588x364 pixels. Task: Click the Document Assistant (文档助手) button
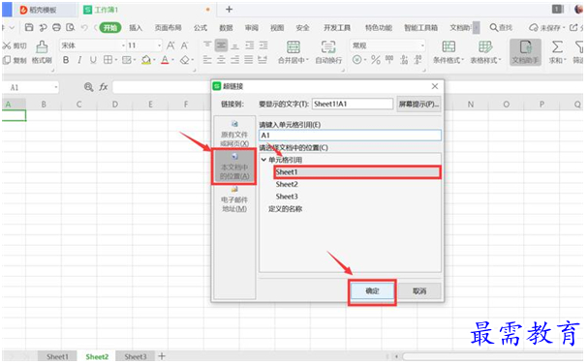[x=525, y=51]
